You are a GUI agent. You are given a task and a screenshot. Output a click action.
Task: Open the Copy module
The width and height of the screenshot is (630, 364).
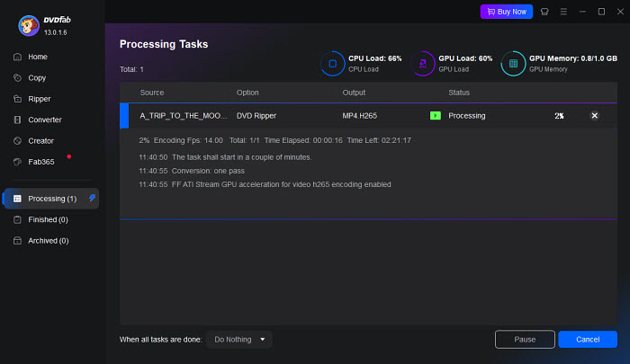point(37,78)
